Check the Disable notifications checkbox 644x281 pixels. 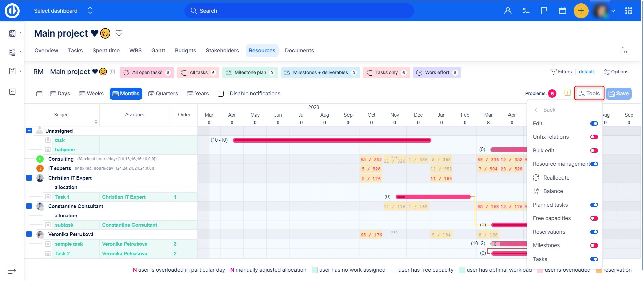pos(221,94)
